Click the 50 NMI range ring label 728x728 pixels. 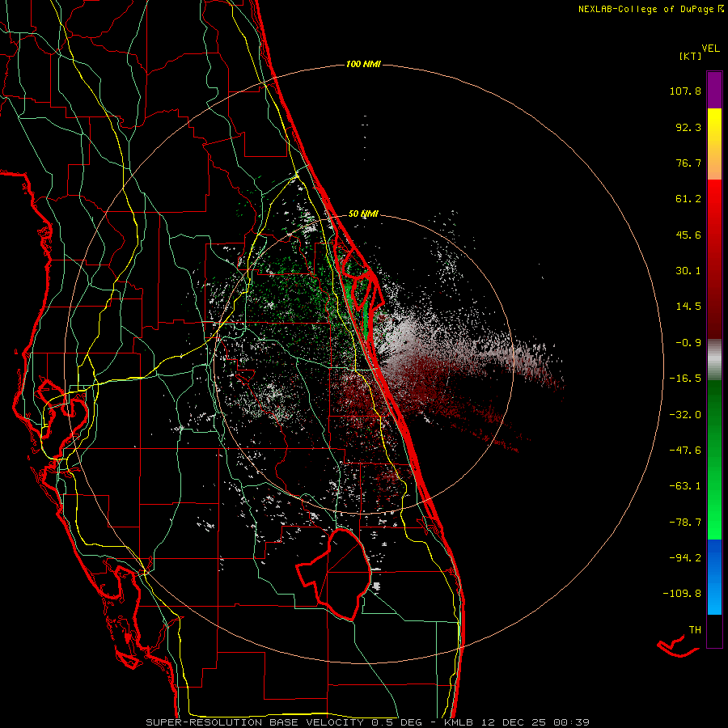[363, 214]
